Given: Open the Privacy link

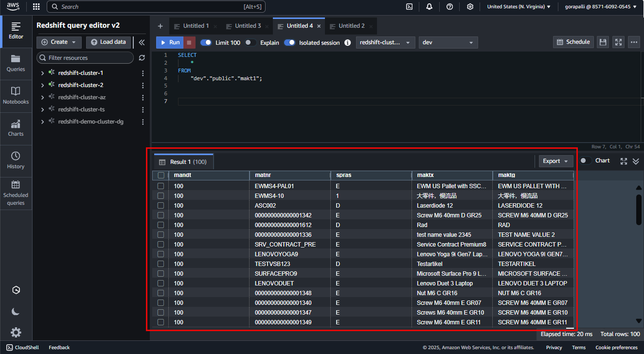Looking at the screenshot, I should pos(554,348).
